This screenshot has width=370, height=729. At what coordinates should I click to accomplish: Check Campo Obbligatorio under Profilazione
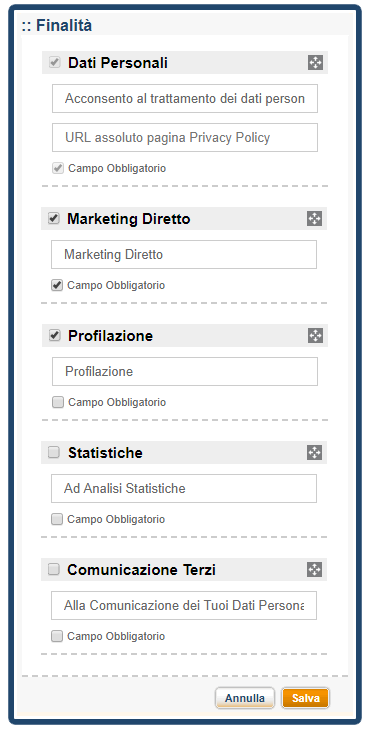pyautogui.click(x=58, y=403)
